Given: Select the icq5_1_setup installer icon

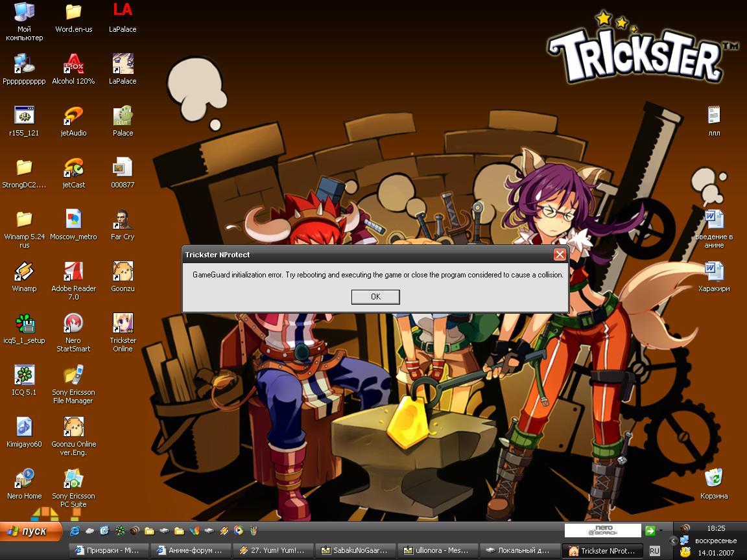Looking at the screenshot, I should (x=24, y=329).
